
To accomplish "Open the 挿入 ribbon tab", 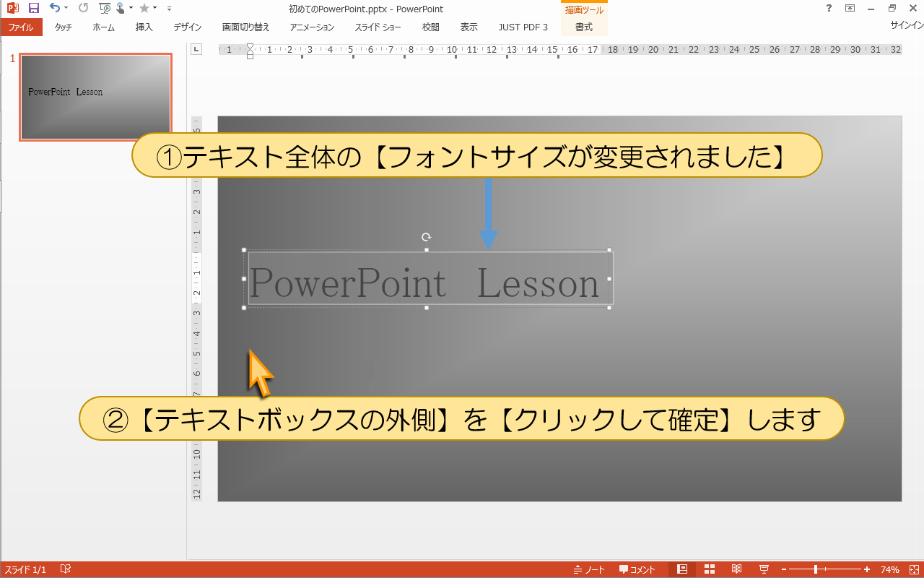I will tap(144, 27).
